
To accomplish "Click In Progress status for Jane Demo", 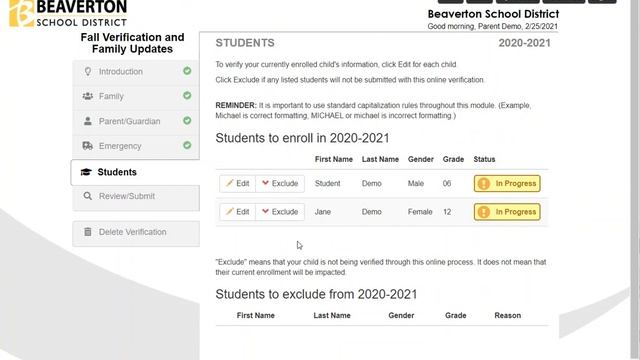I will [x=507, y=212].
